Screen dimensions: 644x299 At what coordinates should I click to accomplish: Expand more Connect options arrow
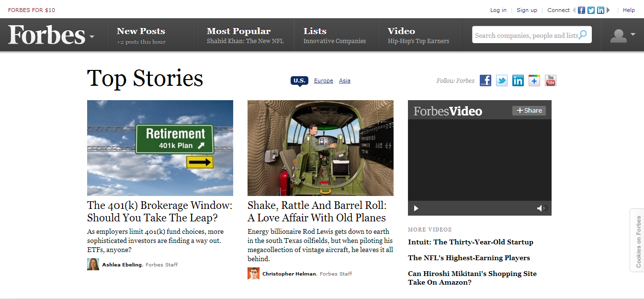(608, 10)
